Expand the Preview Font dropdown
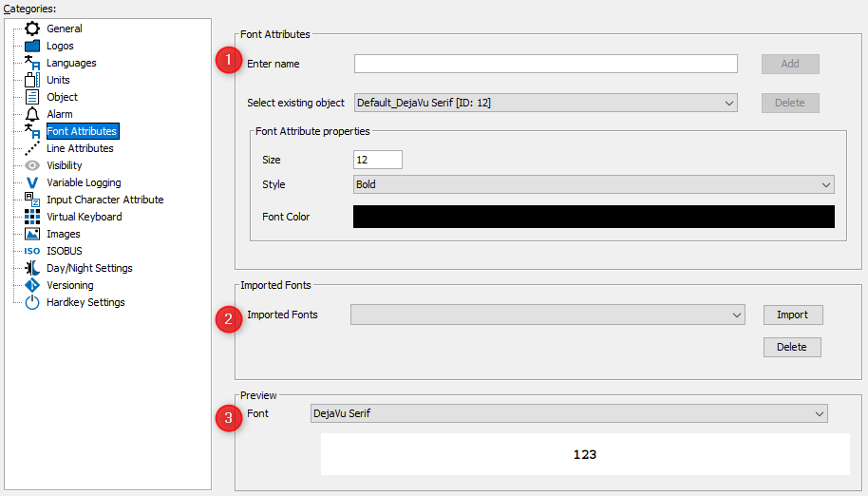The height and width of the screenshot is (496, 868). [568, 413]
